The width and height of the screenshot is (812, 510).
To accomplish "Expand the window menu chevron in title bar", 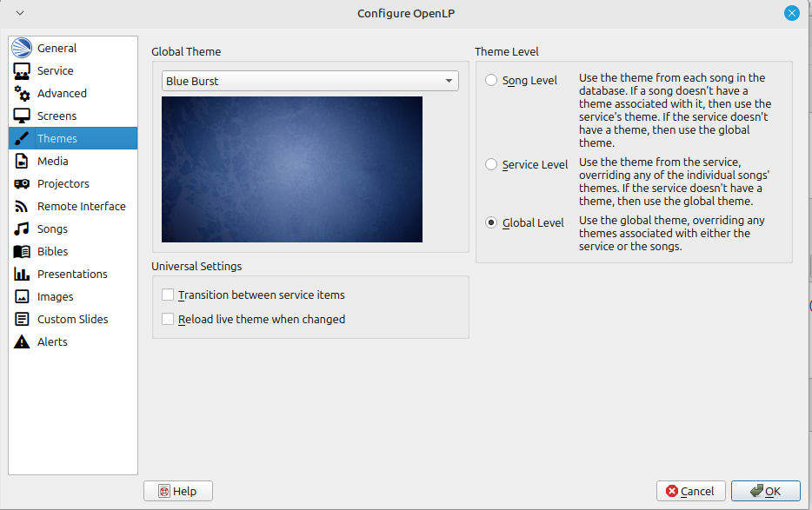I will [x=20, y=13].
